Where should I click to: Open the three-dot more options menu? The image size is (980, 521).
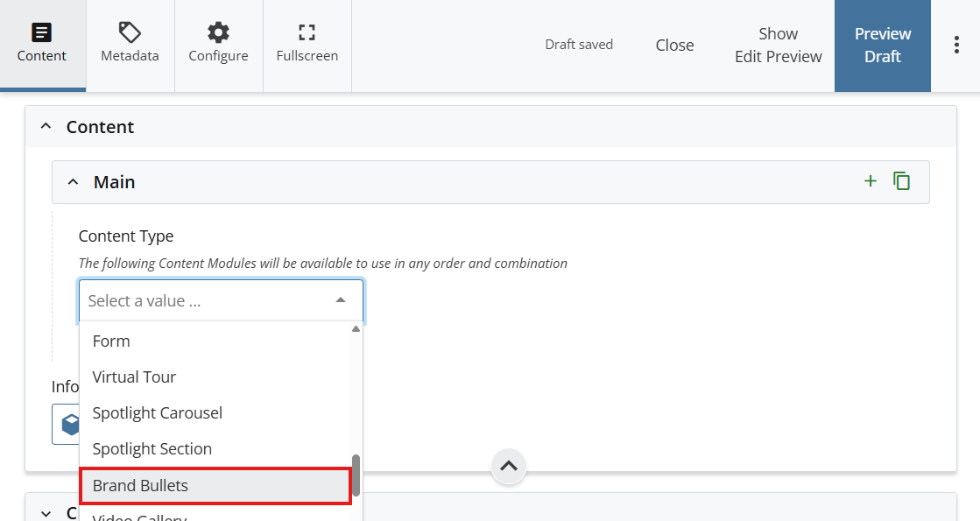[956, 46]
